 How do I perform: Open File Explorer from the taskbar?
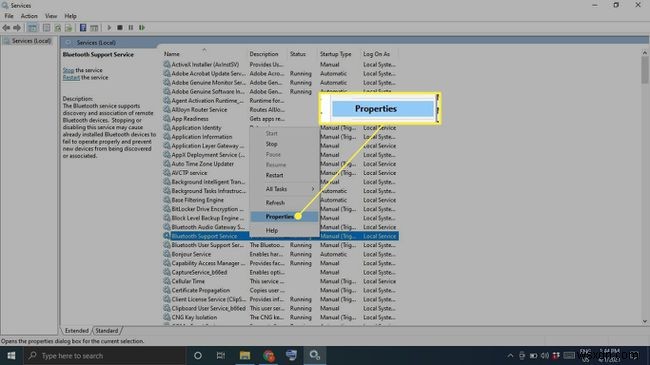245,356
